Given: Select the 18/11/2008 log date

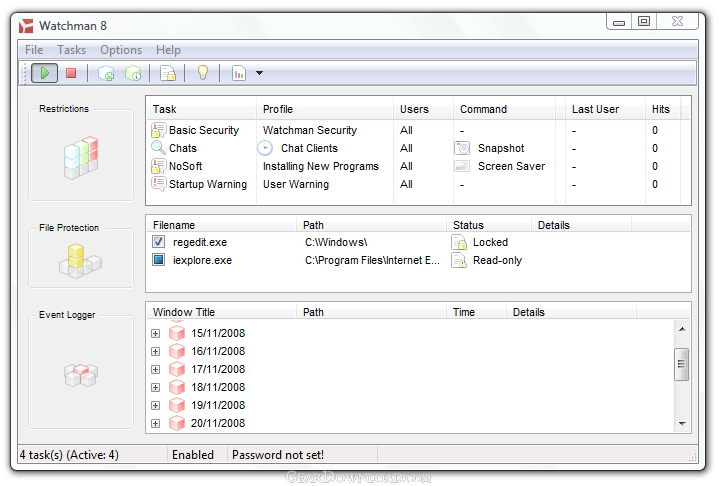Looking at the screenshot, I should pyautogui.click(x=218, y=387).
